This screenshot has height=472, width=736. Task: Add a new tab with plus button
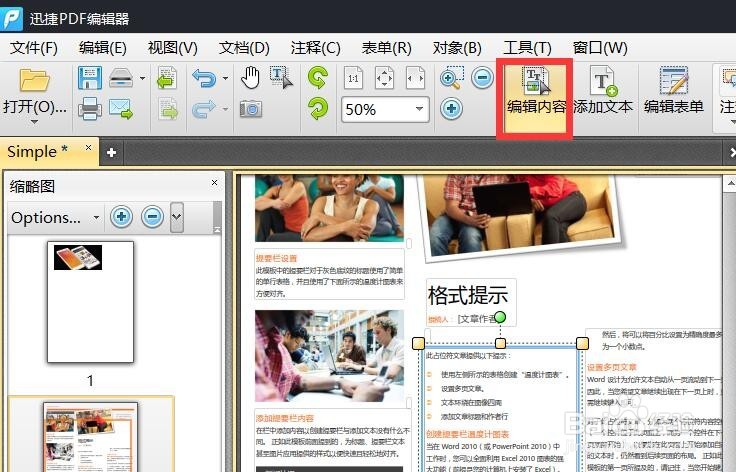[111, 152]
